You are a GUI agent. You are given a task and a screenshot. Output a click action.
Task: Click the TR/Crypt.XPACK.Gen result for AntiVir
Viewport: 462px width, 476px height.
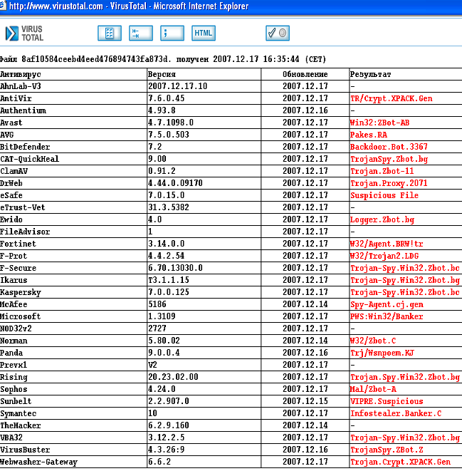pyautogui.click(x=392, y=98)
